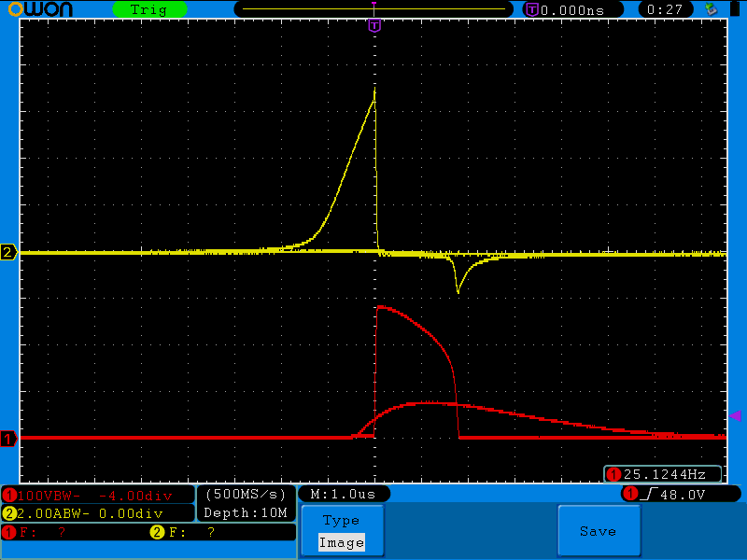Select the yellow channel 2 ground marker

coord(8,252)
